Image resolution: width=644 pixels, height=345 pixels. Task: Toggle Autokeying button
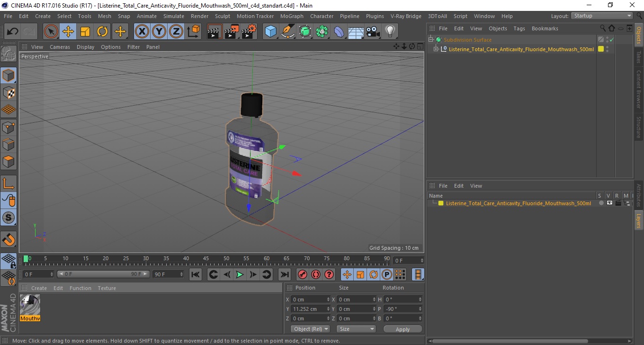tap(315, 274)
